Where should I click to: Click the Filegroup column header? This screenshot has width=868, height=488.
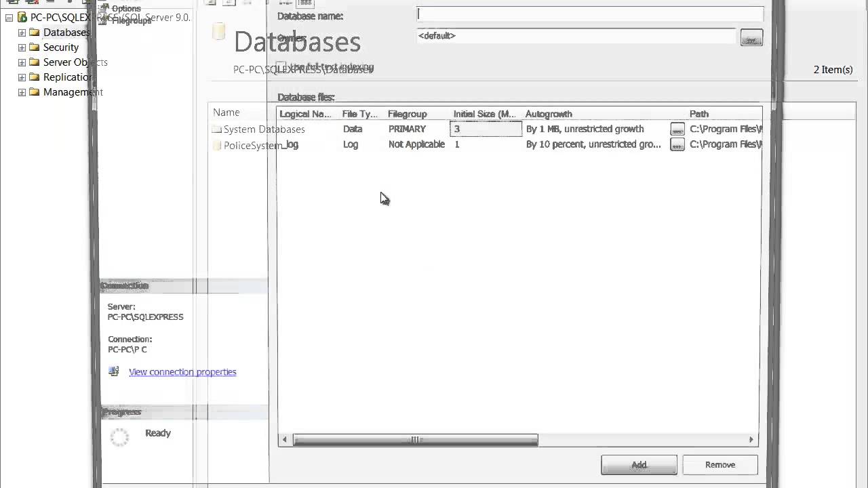(408, 114)
